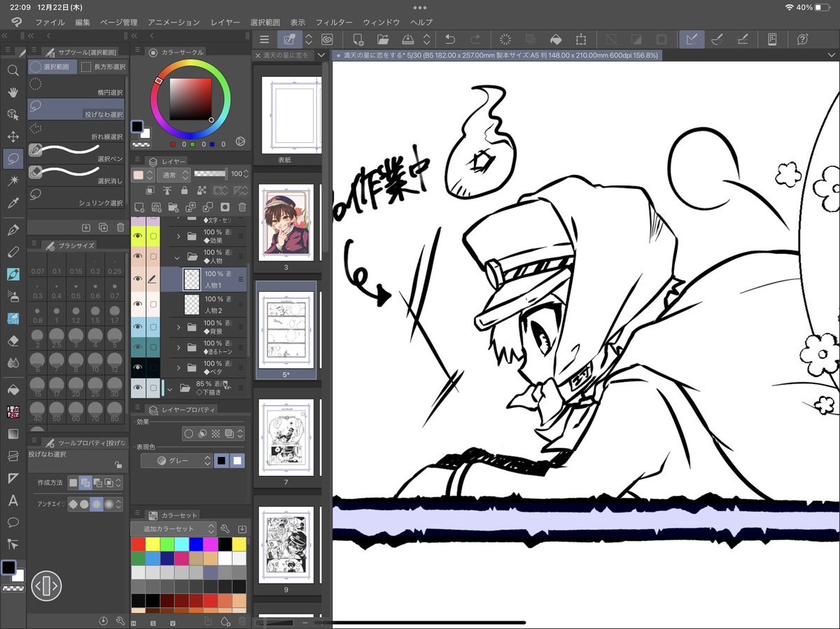840x629 pixels.
Task: Hide the ◆人物 folder via its eye icon
Action: pyautogui.click(x=138, y=257)
